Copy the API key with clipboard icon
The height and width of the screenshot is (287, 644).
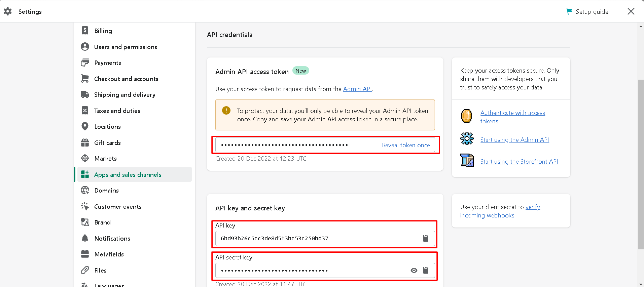coord(426,238)
